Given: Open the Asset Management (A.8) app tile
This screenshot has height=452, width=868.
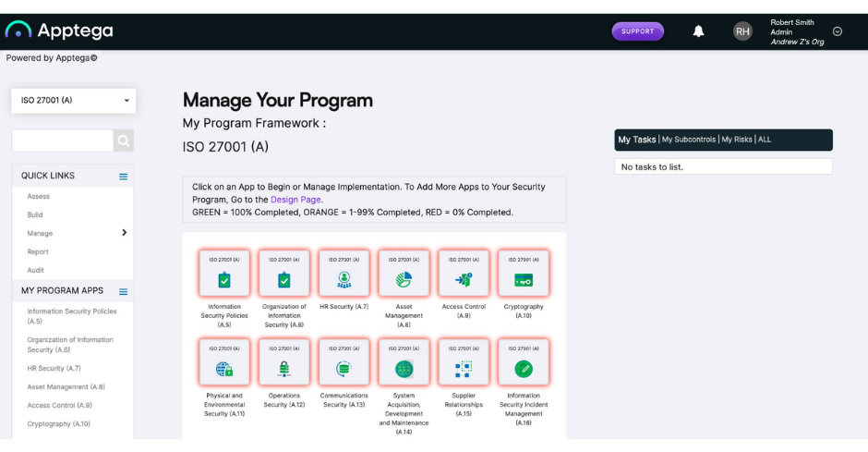Looking at the screenshot, I should [x=404, y=273].
